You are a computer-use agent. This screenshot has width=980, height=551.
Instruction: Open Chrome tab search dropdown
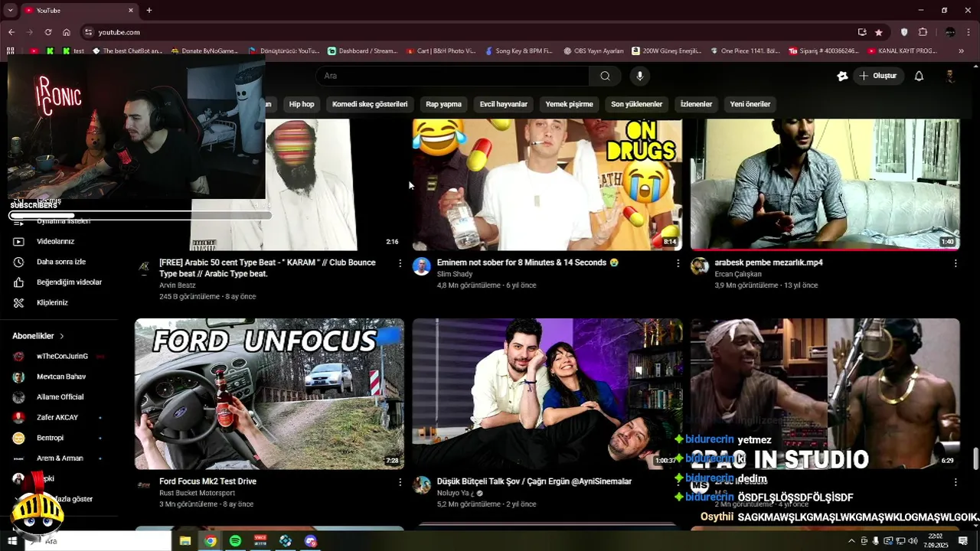pyautogui.click(x=11, y=10)
